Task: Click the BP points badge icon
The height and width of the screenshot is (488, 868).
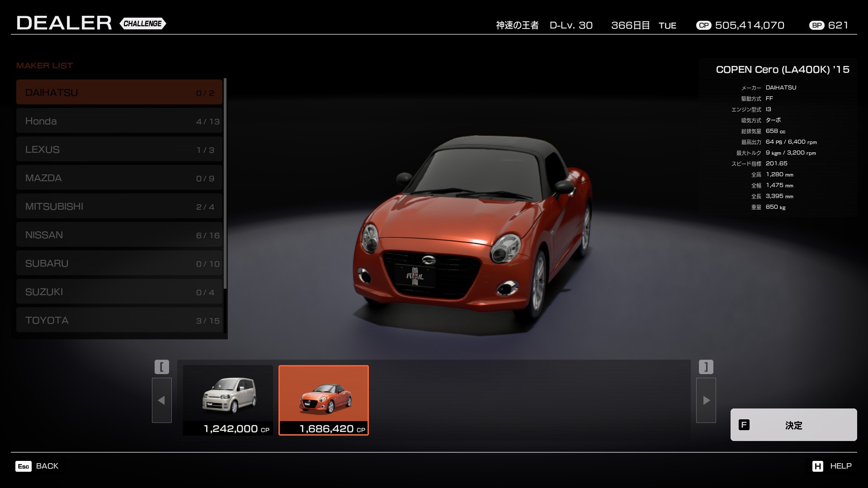Action: (816, 25)
